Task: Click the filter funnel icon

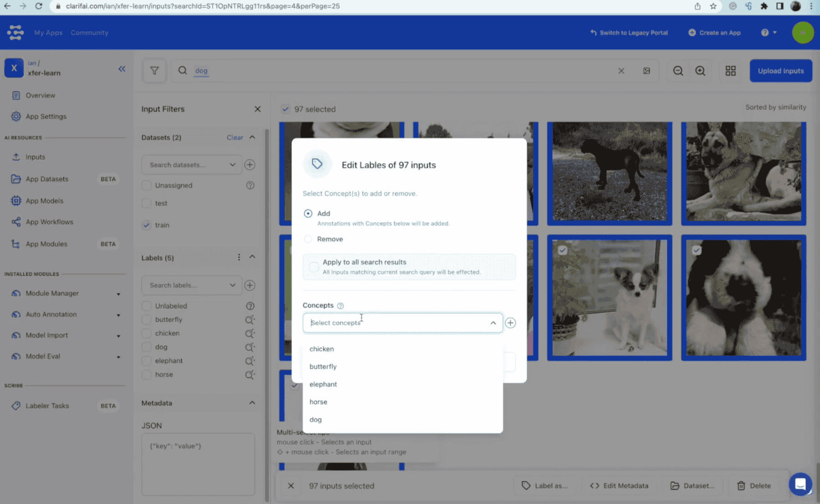Action: coord(154,71)
